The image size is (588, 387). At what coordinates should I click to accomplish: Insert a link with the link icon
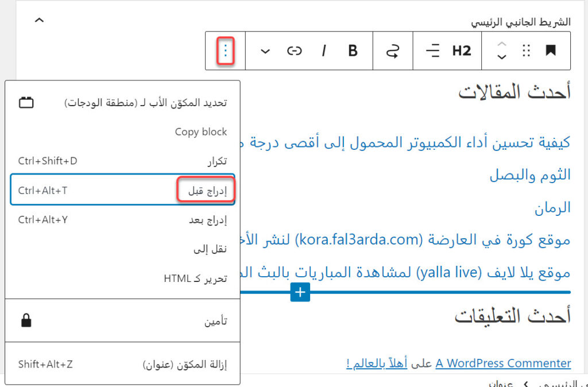(x=294, y=51)
